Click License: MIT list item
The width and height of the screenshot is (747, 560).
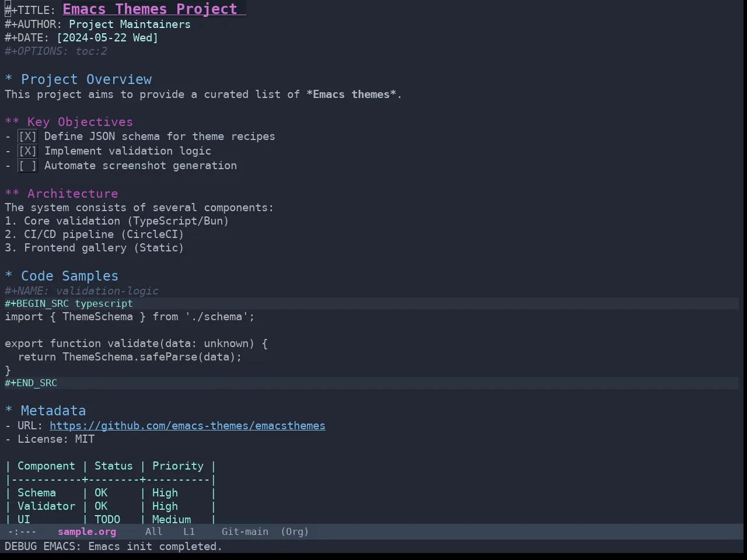coord(50,439)
